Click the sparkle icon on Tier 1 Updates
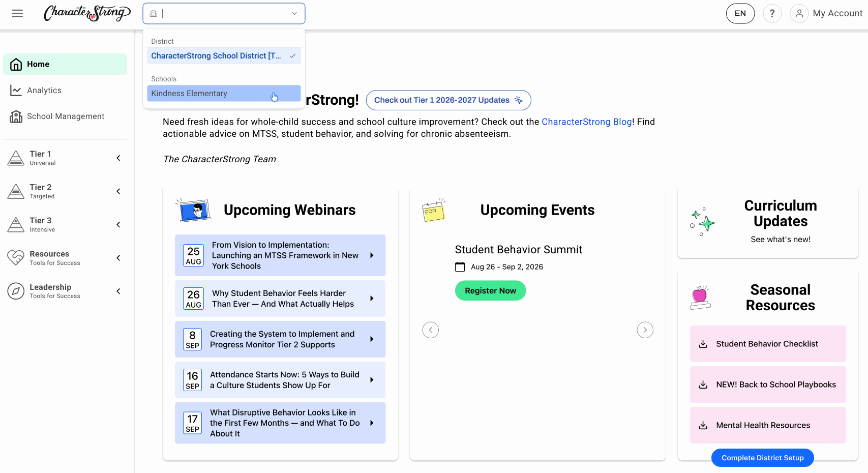 [x=519, y=100]
